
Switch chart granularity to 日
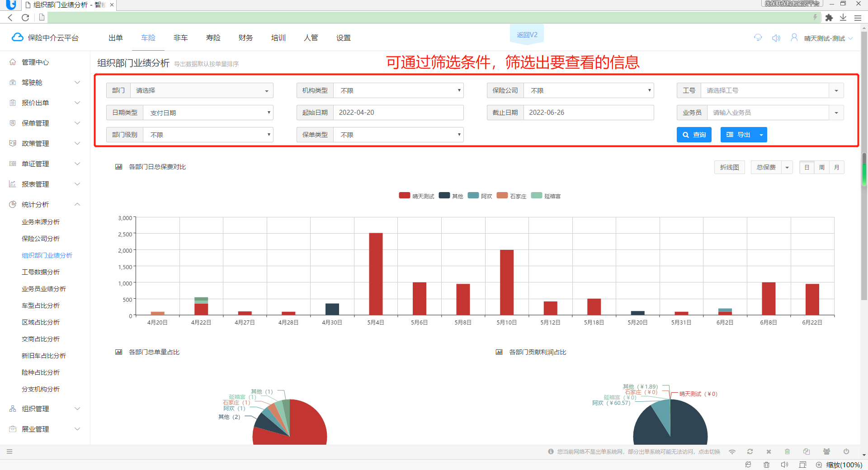click(x=807, y=167)
